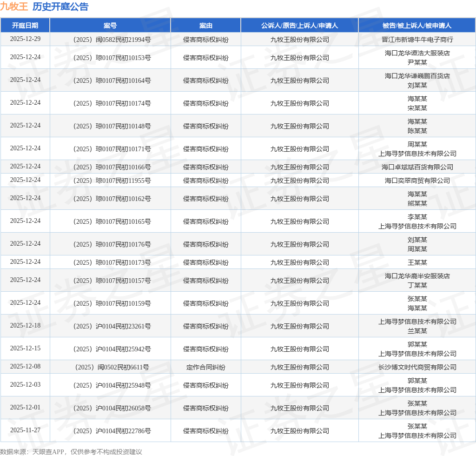Image resolution: width=476 pixels, height=456 pixels.
Task: Select the 开庭日期 column header
Action: [25, 26]
